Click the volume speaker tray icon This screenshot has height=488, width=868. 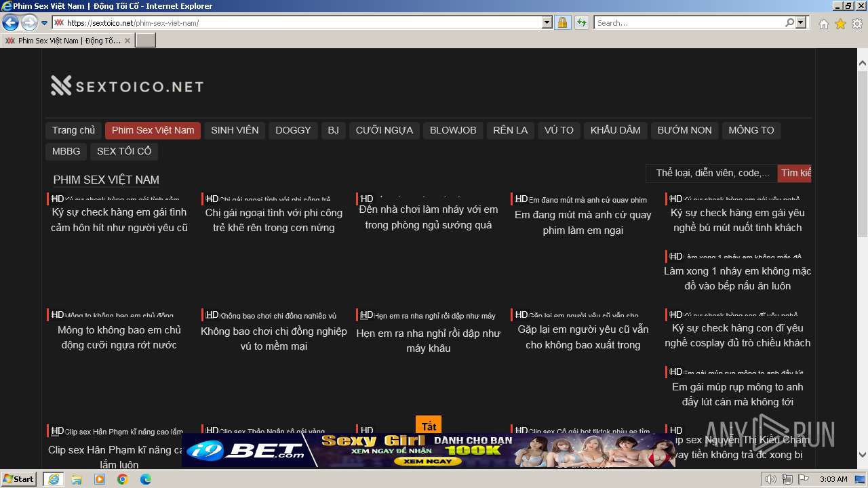coord(771,479)
